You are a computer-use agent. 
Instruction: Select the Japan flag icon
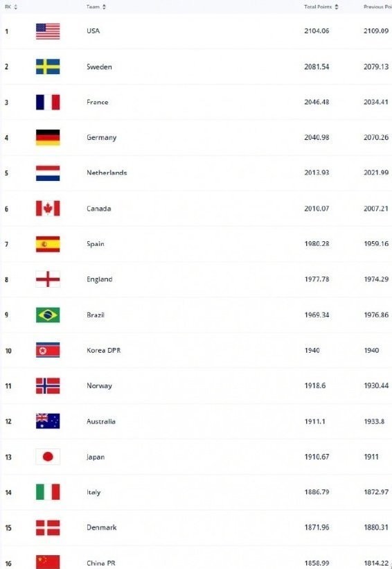(x=48, y=457)
